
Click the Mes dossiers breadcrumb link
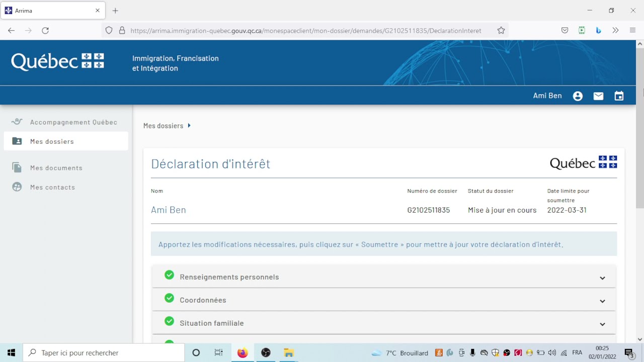pos(163,126)
